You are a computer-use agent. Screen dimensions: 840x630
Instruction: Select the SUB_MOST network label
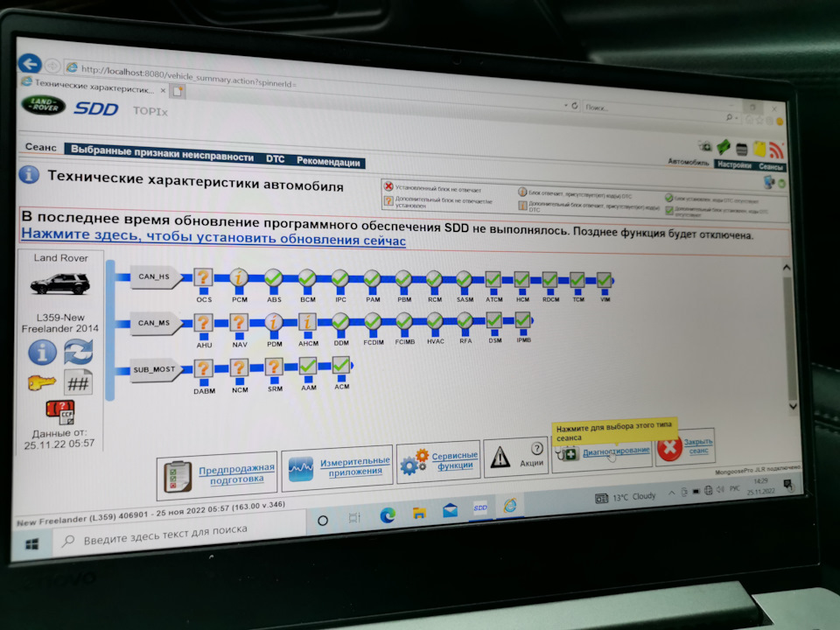[154, 369]
